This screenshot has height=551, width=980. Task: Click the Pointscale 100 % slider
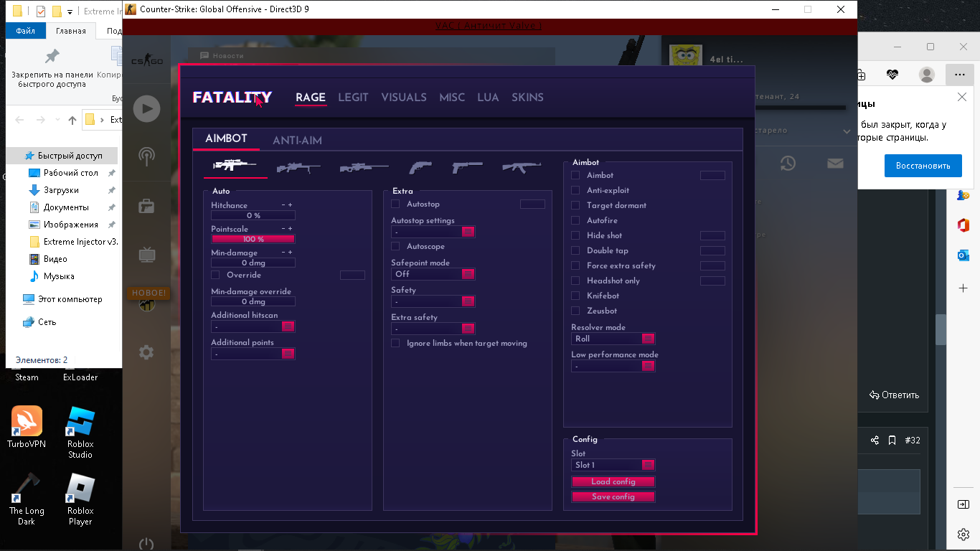(x=253, y=239)
